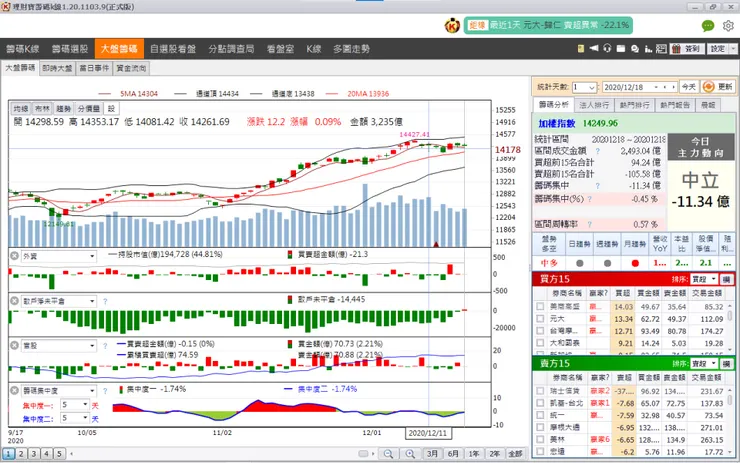The width and height of the screenshot is (740, 463).
Task: Click the question mark next to 籌碼集中(%)
Action: (589, 199)
